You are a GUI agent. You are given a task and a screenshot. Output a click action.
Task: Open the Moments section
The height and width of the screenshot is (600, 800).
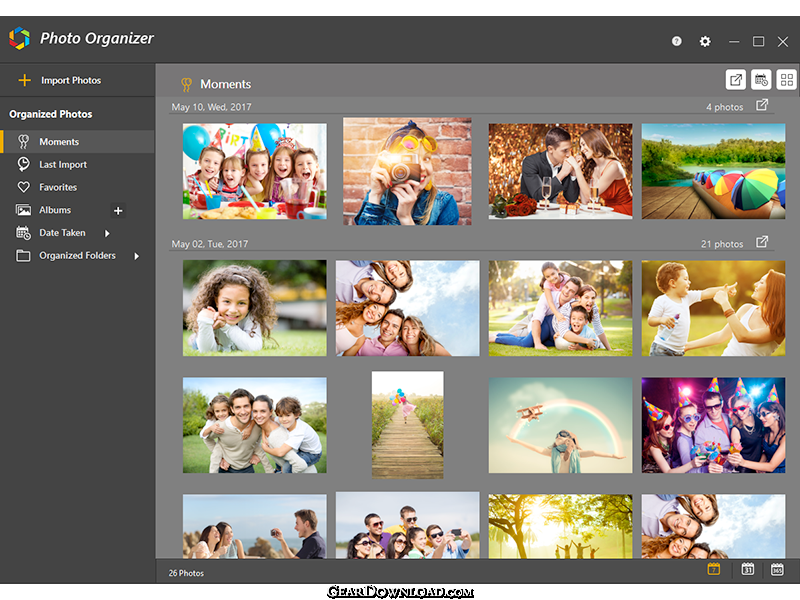(x=78, y=141)
